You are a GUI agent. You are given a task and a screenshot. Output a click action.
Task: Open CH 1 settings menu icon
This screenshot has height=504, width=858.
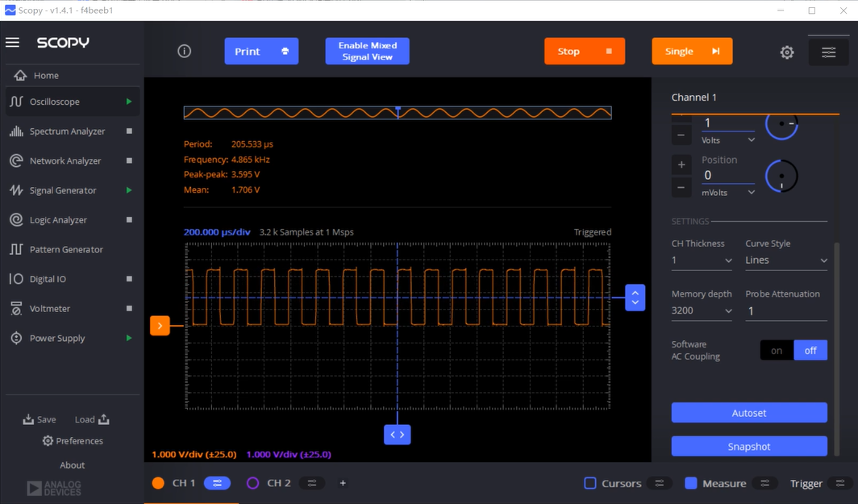coord(217,483)
